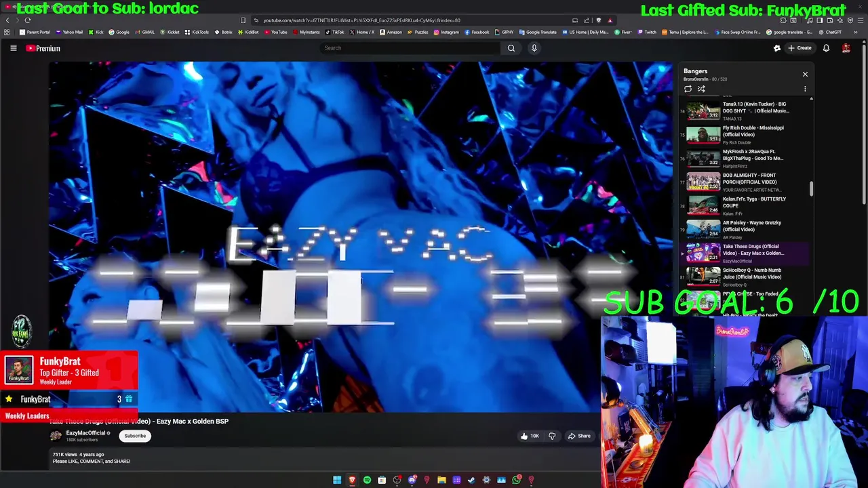The image size is (868, 488).
Task: Click the video player to pause
Action: pos(359,237)
